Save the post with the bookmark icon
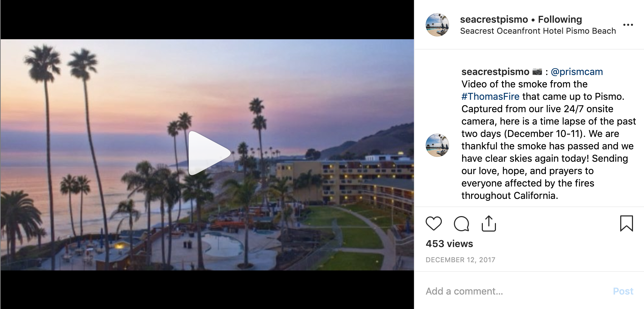Viewport: 644px width, 309px height. coord(626,223)
